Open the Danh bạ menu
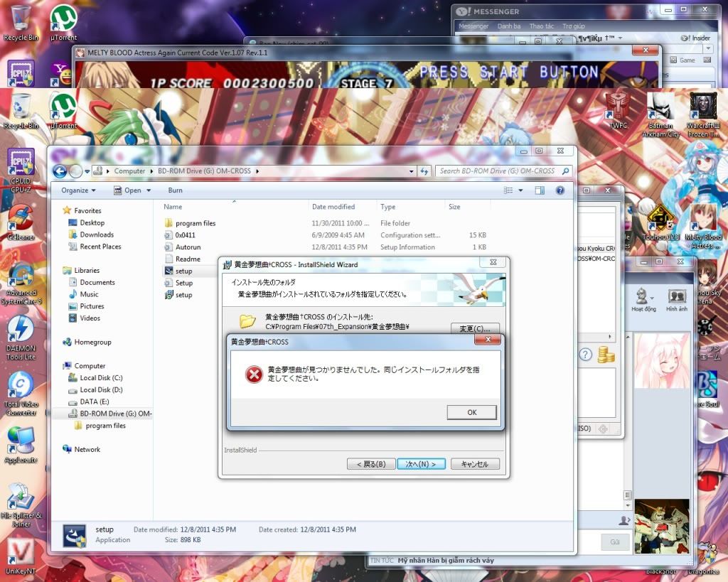Viewport: 728px width, 582px height. pos(509,26)
